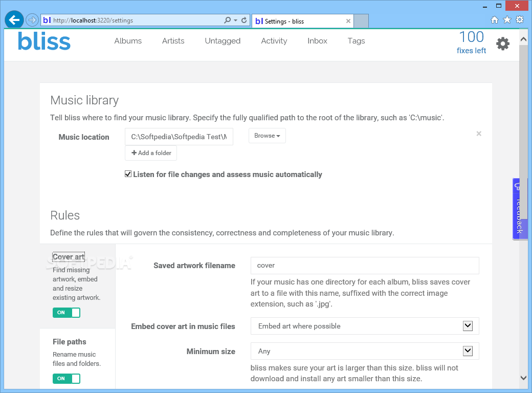Click the Saved artwork filename field

pos(365,266)
